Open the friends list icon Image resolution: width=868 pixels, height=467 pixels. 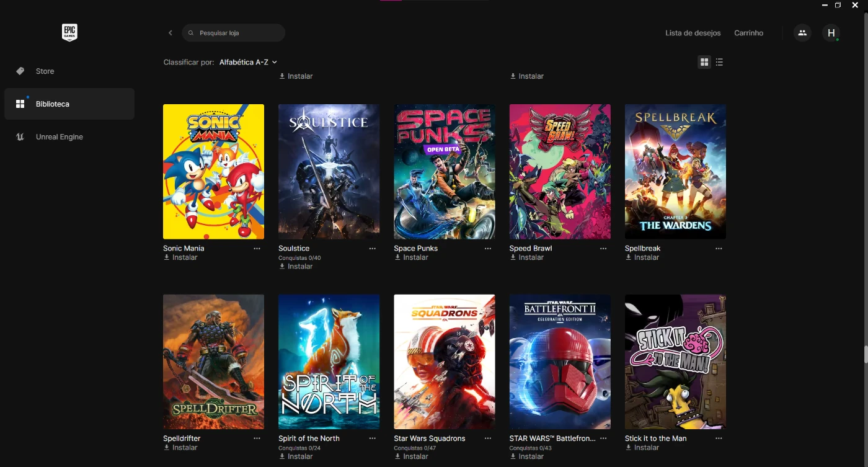tap(802, 33)
